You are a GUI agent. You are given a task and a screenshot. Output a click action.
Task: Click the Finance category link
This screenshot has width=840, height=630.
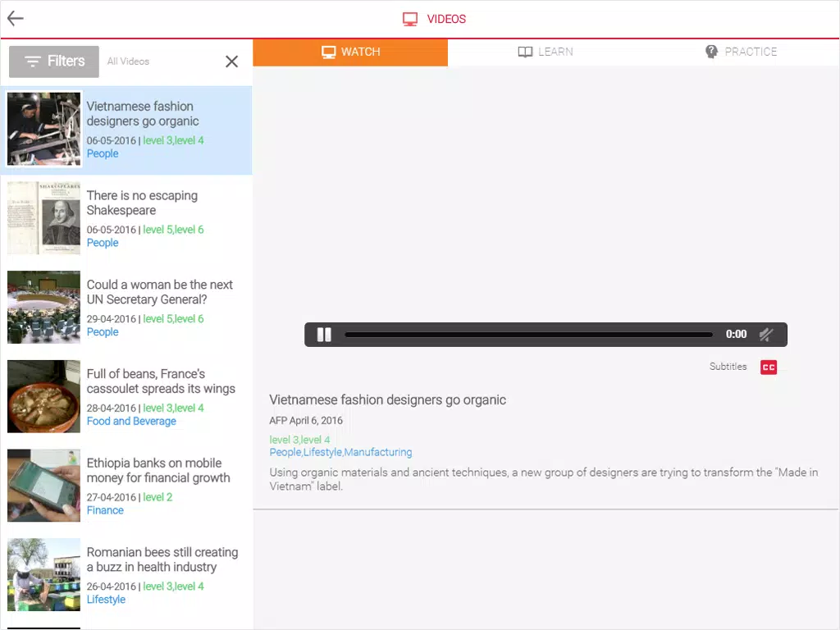[x=105, y=510]
